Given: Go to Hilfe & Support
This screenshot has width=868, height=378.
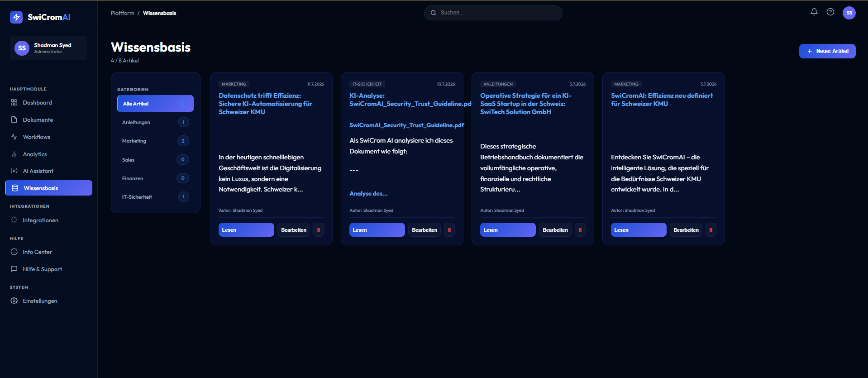Looking at the screenshot, I should pyautogui.click(x=48, y=269).
